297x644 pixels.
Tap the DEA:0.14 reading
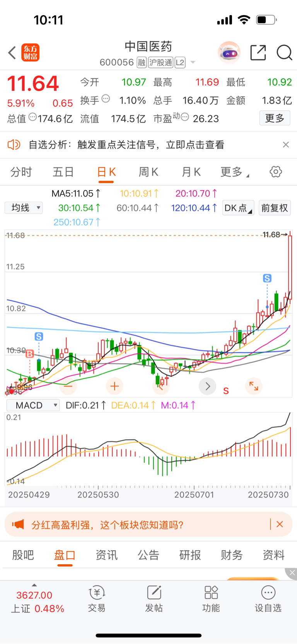[x=133, y=405]
